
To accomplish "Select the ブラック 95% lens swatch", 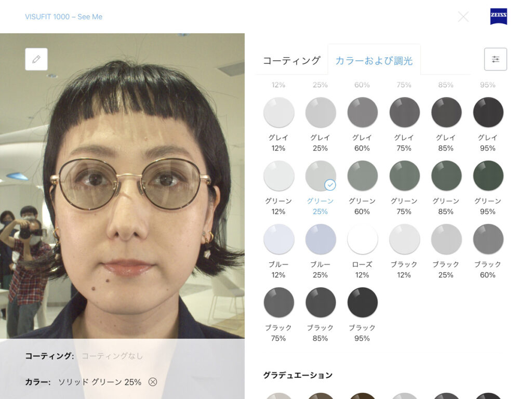I will [362, 303].
